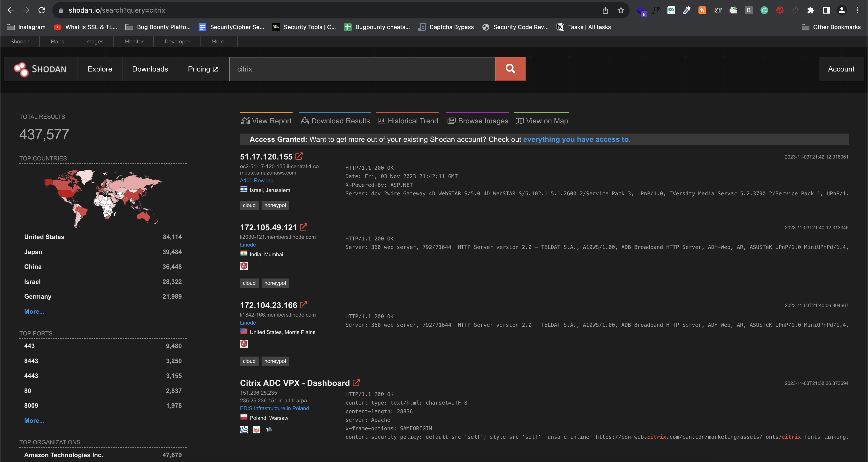Viewport: 868px width, 462px height.
Task: Click the red search magnifier button
Action: click(x=510, y=69)
